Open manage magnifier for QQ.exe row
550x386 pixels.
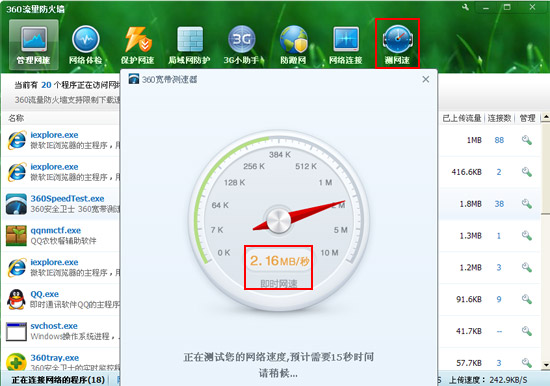tap(526, 299)
